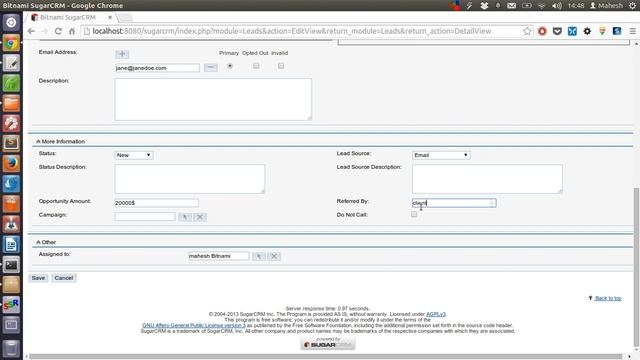
Task: Close the Bitnami SugarCRM tab
Action: (x=110, y=18)
